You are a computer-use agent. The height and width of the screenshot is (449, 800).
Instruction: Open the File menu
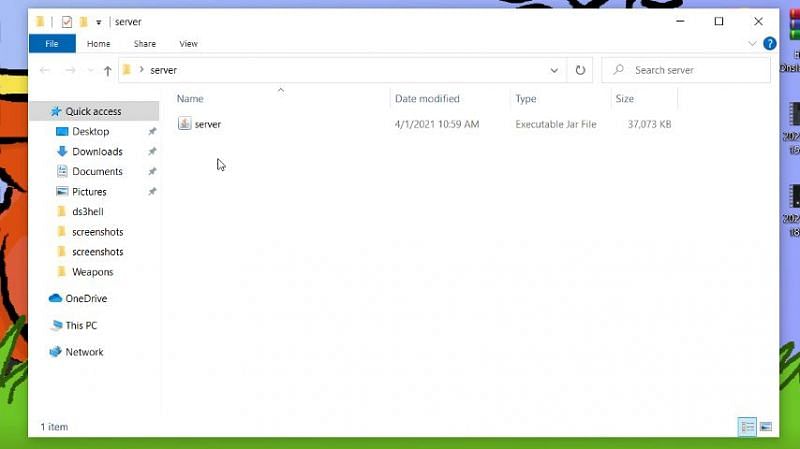coord(51,44)
